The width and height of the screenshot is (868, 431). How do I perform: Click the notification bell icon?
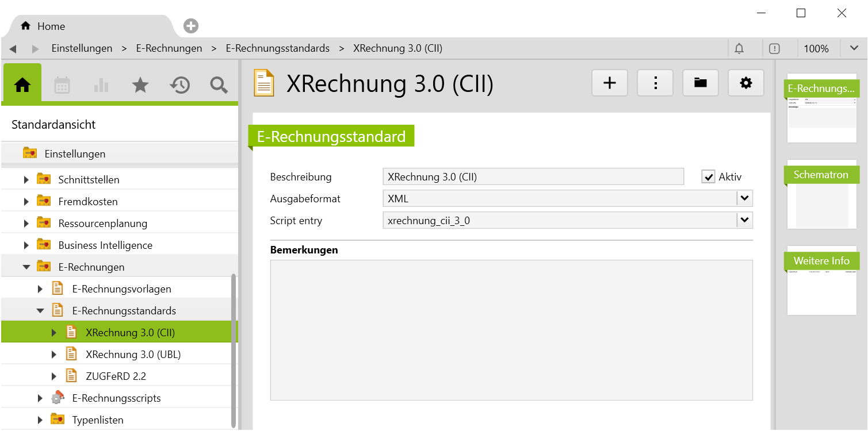pyautogui.click(x=739, y=49)
